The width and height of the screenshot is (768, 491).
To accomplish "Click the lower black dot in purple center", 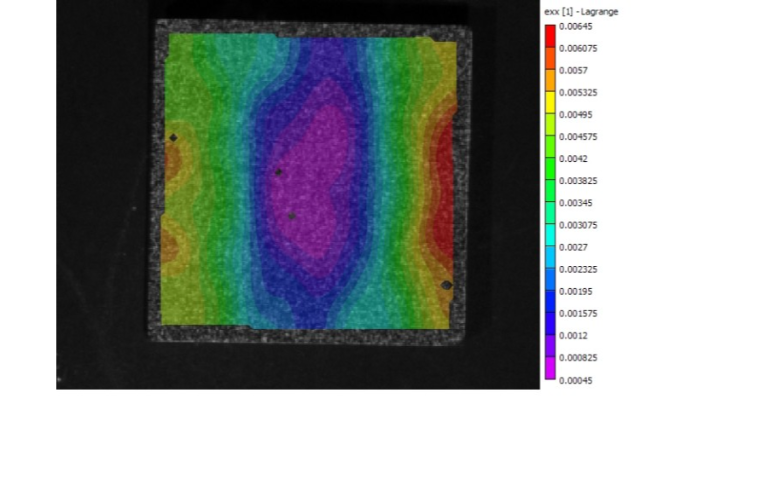I will click(292, 215).
